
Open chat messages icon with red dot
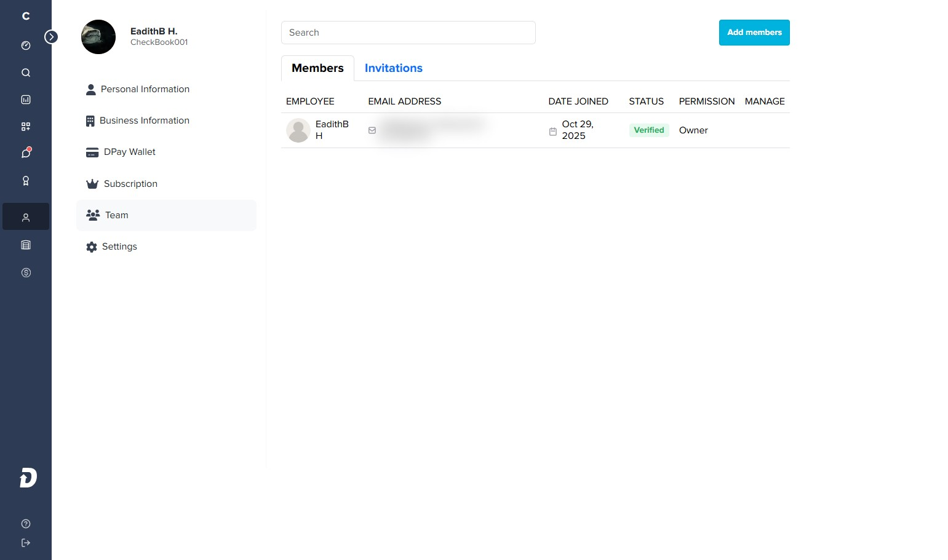[26, 153]
